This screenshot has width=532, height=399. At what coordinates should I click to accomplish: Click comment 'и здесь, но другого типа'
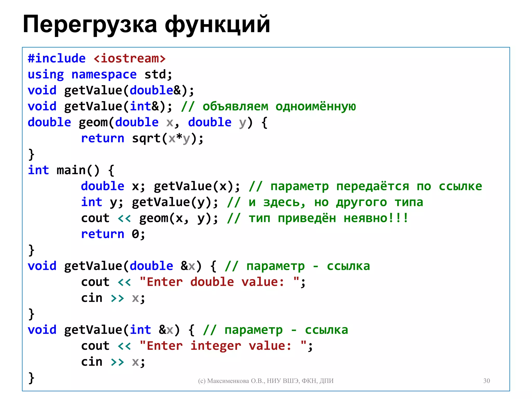(336, 202)
